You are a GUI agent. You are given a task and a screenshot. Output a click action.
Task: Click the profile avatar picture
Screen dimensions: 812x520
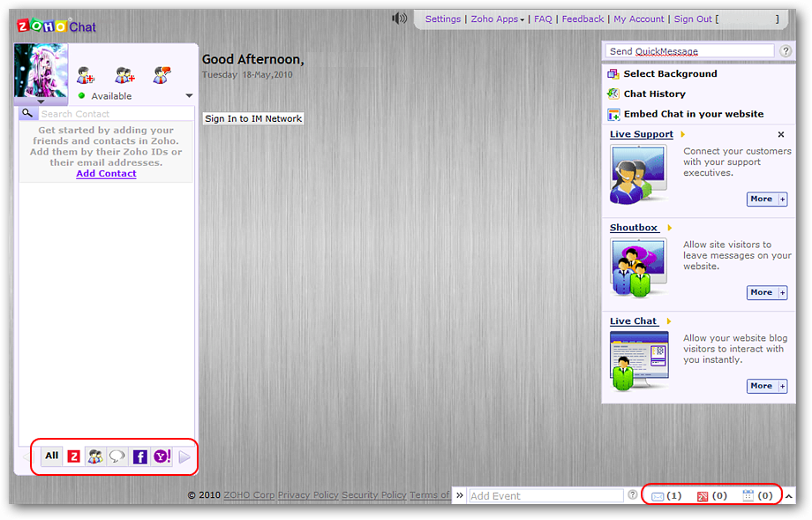click(41, 71)
